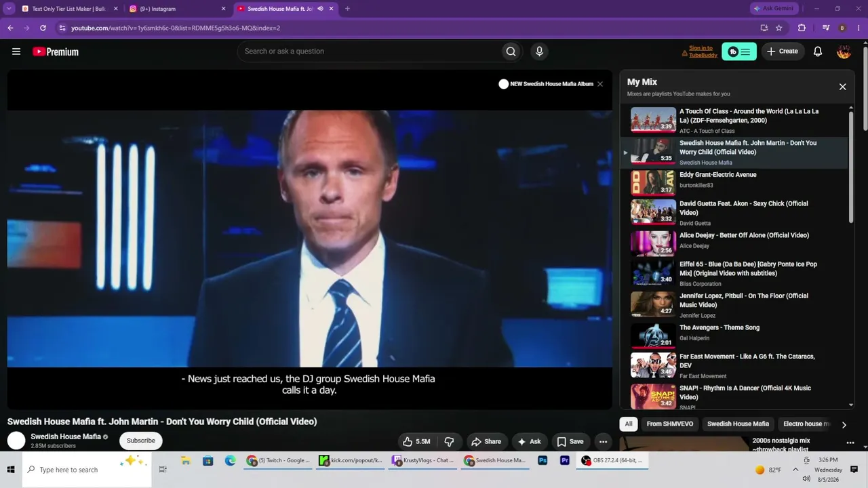The height and width of the screenshot is (488, 868).
Task: Open the Swedish House Mafia channel avatar
Action: click(16, 441)
